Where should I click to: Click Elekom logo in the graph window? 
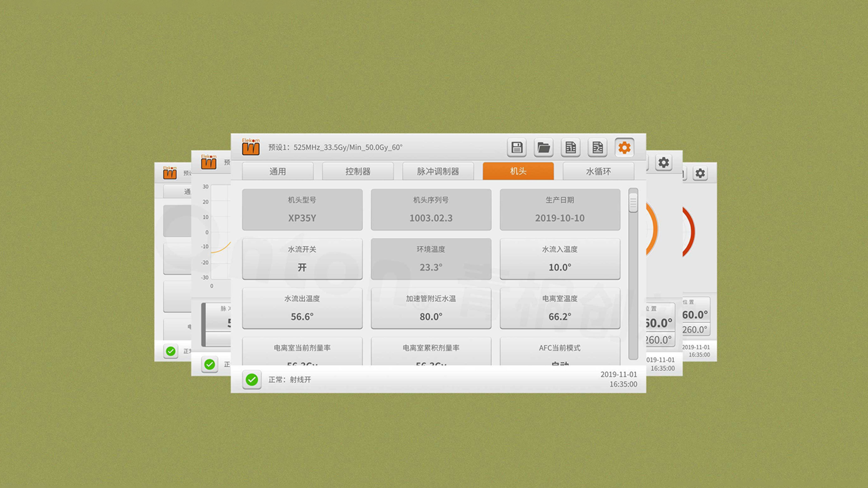209,162
